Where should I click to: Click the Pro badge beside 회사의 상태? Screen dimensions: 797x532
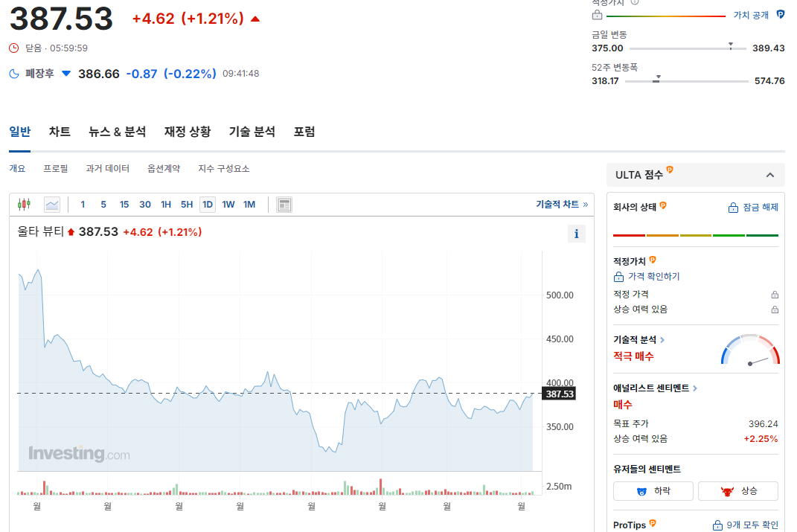(663, 205)
